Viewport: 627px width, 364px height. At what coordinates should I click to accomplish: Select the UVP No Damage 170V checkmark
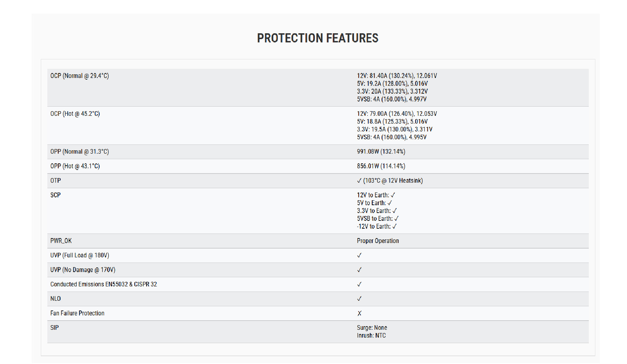click(x=359, y=270)
